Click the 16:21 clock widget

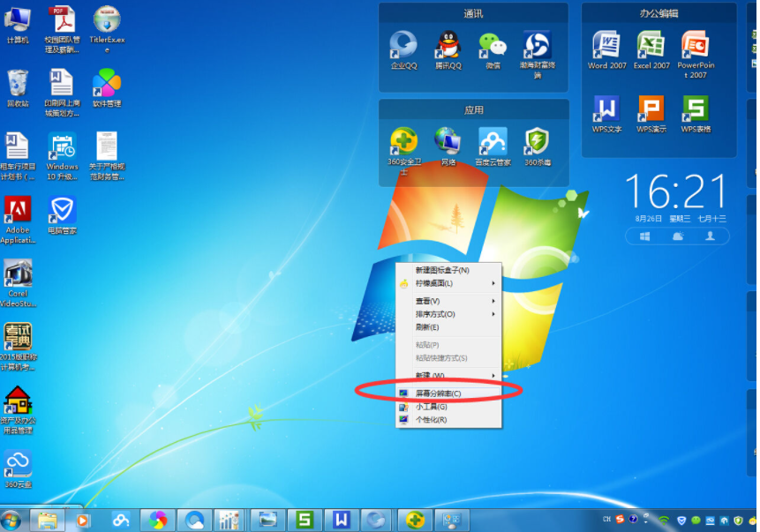[x=677, y=191]
